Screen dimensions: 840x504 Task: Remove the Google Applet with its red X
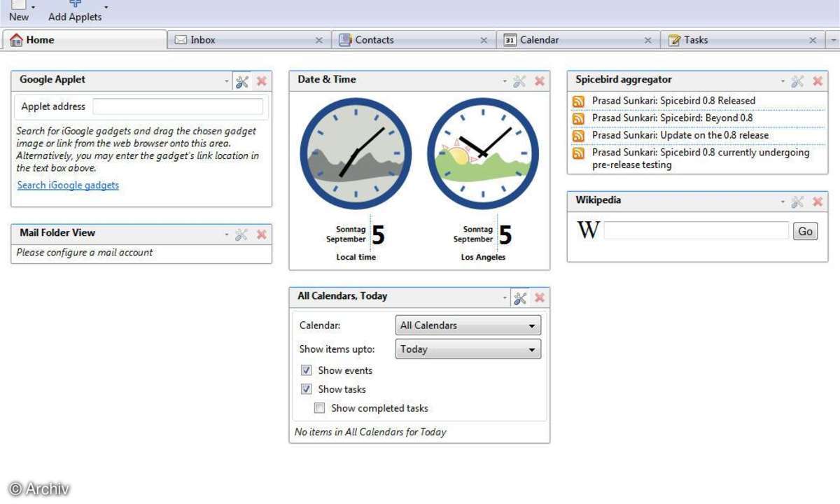(262, 81)
